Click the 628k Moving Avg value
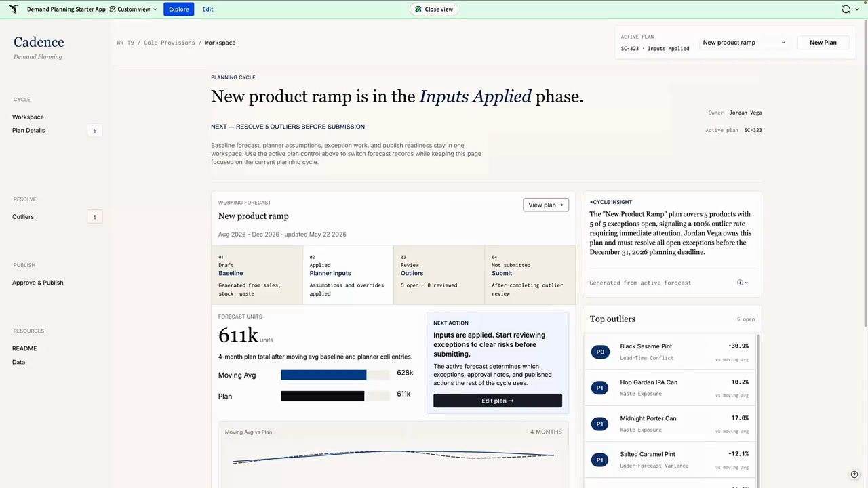The height and width of the screenshot is (488, 868). (x=405, y=373)
